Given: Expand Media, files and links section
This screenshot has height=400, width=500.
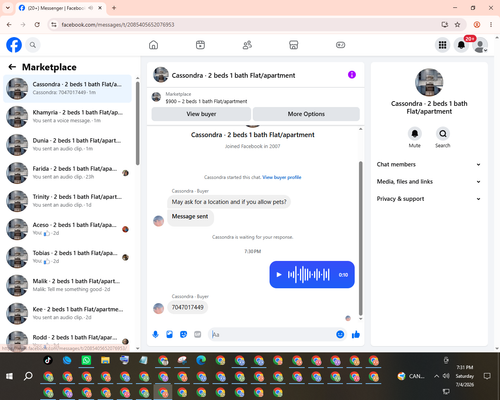Looking at the screenshot, I should click(429, 182).
